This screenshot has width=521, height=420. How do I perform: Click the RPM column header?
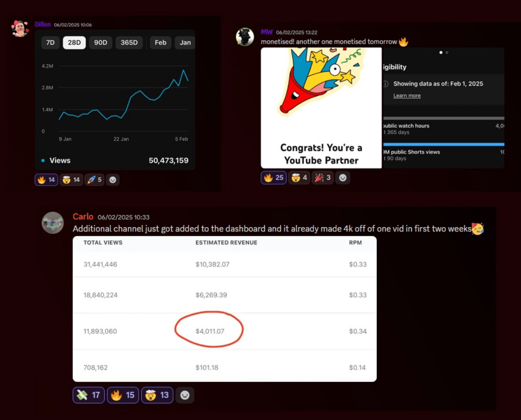(355, 243)
